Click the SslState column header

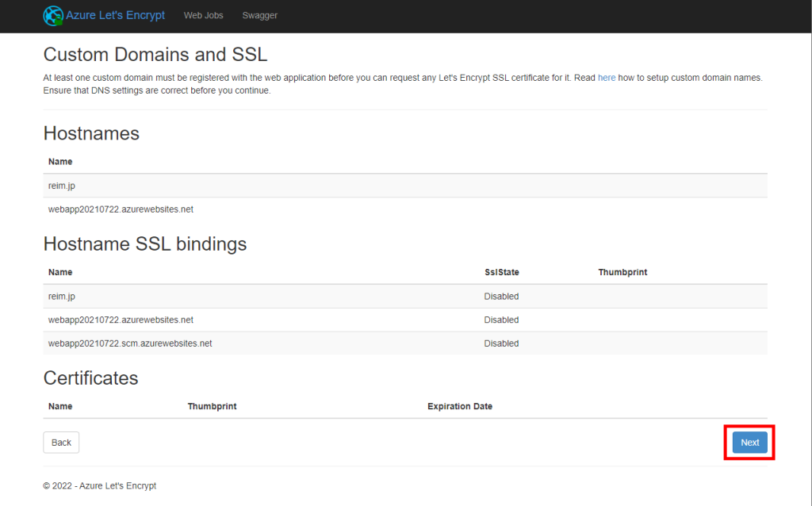click(x=502, y=272)
